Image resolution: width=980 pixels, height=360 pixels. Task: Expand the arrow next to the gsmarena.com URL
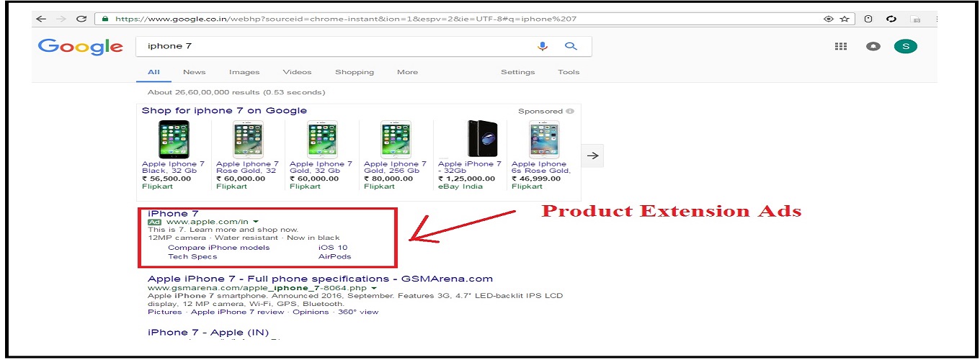tap(375, 288)
